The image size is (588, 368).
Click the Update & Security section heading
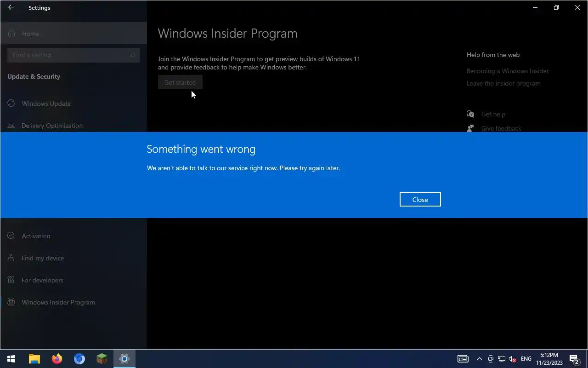(x=34, y=76)
